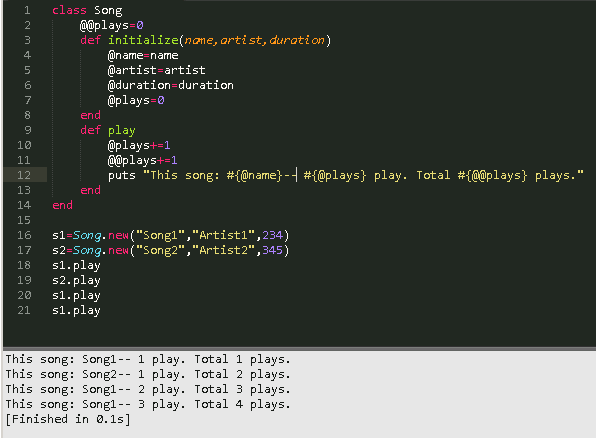Image resolution: width=596 pixels, height=438 pixels.
Task: Click 'end' keyword on line 8
Action: coord(90,115)
